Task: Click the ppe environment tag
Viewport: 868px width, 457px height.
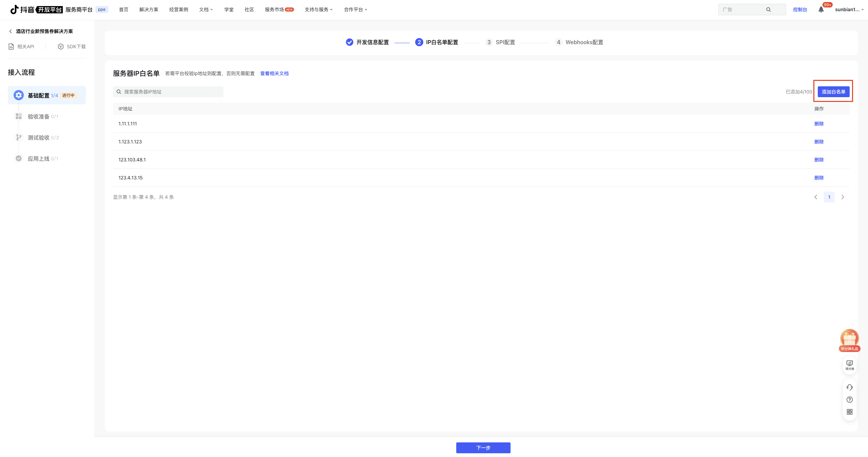Action: [101, 10]
